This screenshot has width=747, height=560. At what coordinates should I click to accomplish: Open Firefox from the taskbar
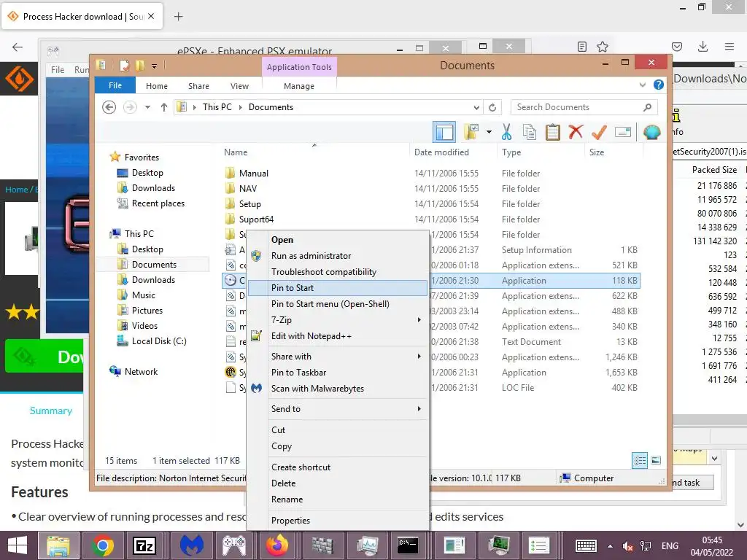[x=277, y=545]
